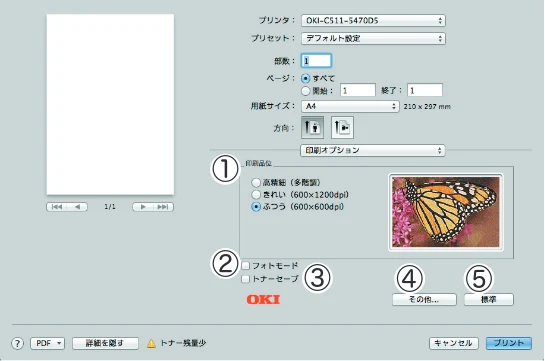The height and width of the screenshot is (361, 545).
Task: Click the 1/1 page indicator
Action: click(x=110, y=207)
